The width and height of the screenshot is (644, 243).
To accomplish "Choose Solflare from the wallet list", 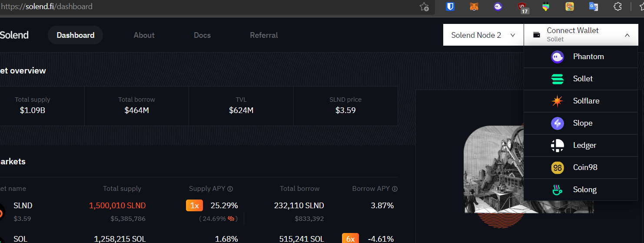I will click(x=581, y=101).
